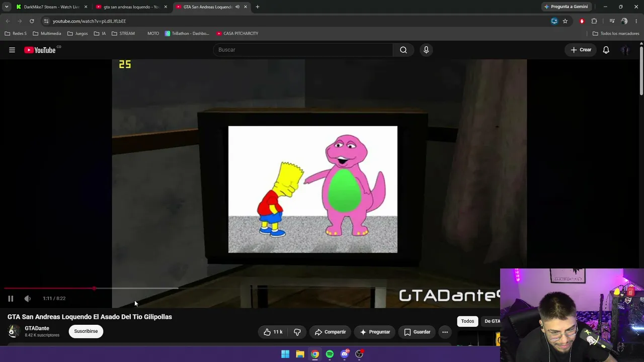
Task: Open the Crear dropdown
Action: coord(581,50)
